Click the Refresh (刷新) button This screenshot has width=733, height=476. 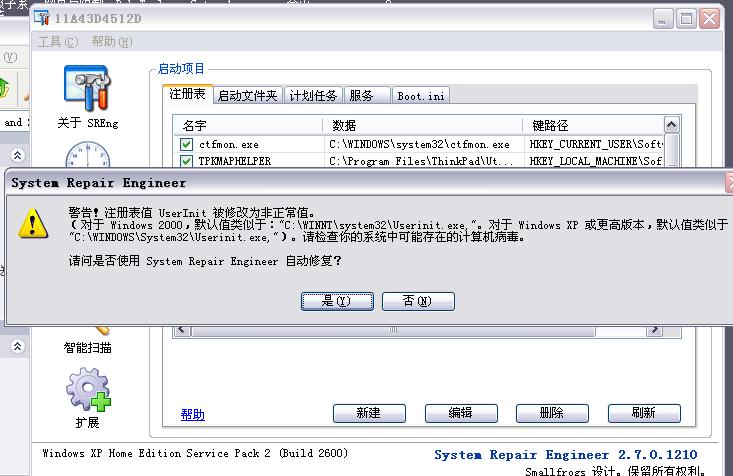644,413
